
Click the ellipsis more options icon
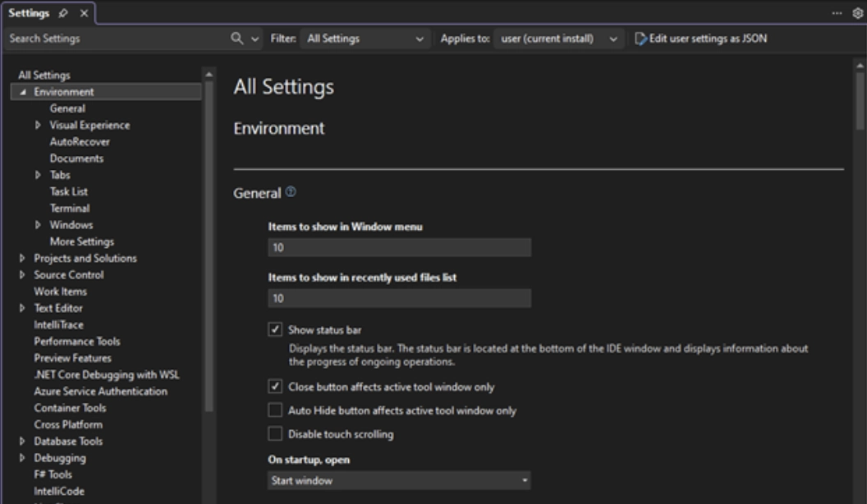pos(837,14)
